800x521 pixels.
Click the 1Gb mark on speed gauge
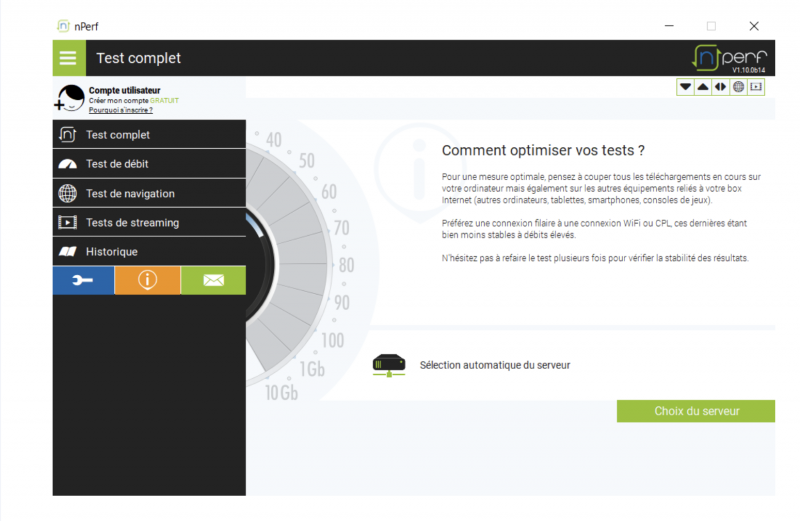click(x=312, y=369)
